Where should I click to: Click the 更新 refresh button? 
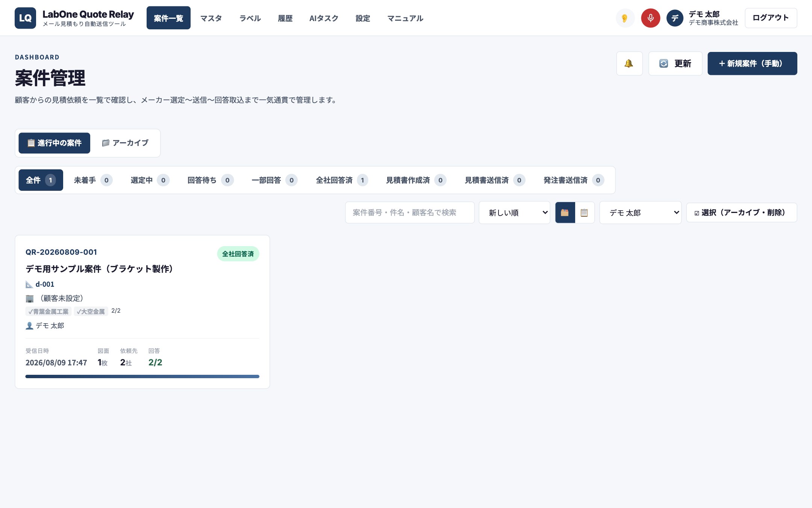pyautogui.click(x=675, y=63)
